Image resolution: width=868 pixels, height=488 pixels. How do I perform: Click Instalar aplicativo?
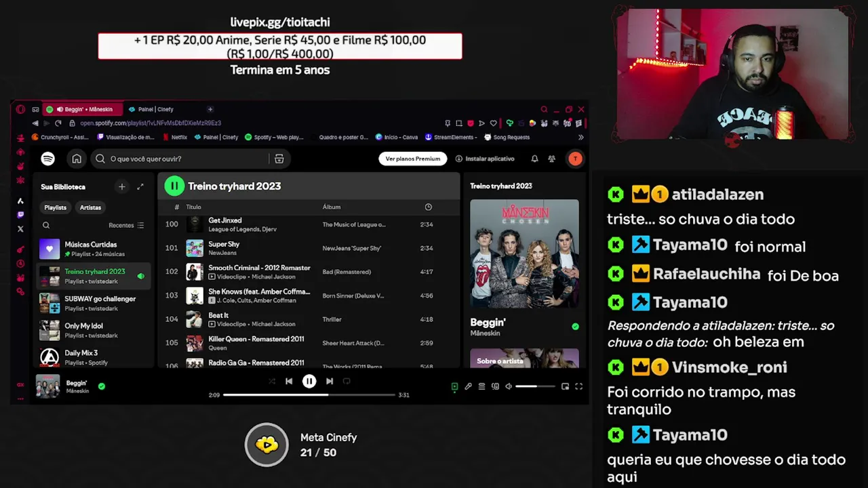click(485, 159)
